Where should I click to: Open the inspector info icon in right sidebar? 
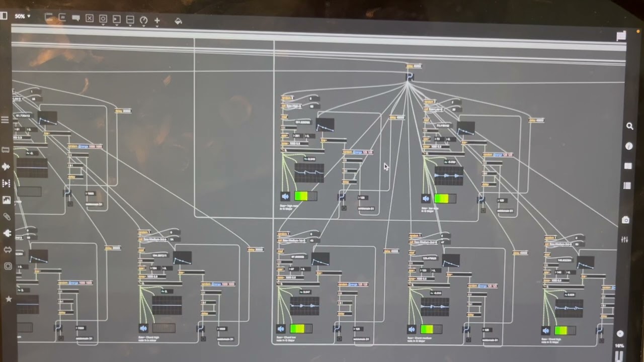(629, 146)
